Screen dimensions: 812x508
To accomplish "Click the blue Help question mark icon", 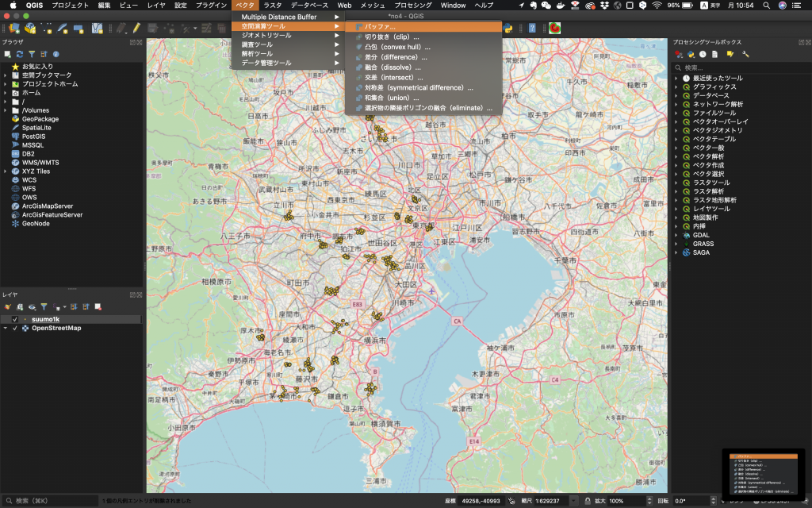I will 532,28.
